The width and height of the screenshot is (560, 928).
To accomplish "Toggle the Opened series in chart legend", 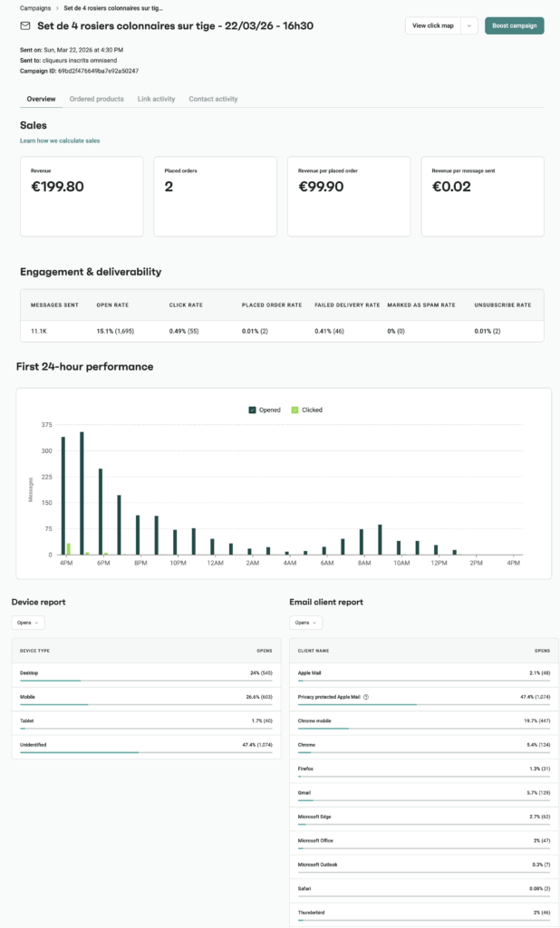I will [265, 410].
